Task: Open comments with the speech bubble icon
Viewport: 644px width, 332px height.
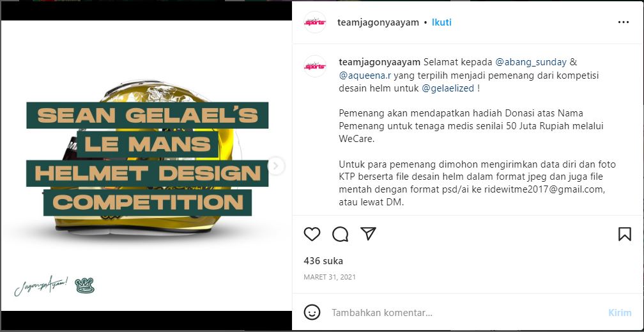Action: tap(341, 234)
